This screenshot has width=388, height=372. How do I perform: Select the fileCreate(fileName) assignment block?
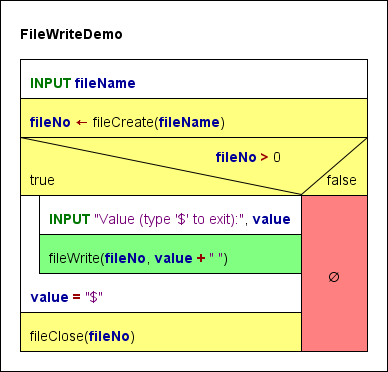coord(194,118)
